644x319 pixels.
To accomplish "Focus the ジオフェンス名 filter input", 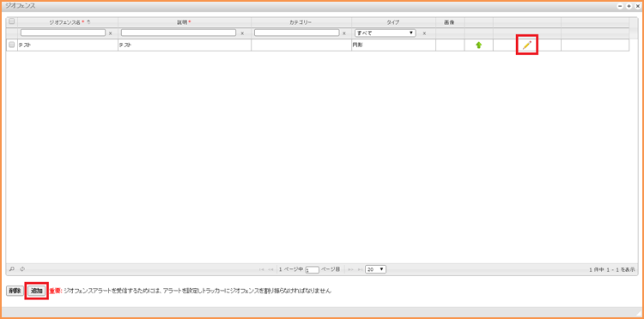I will (63, 33).
